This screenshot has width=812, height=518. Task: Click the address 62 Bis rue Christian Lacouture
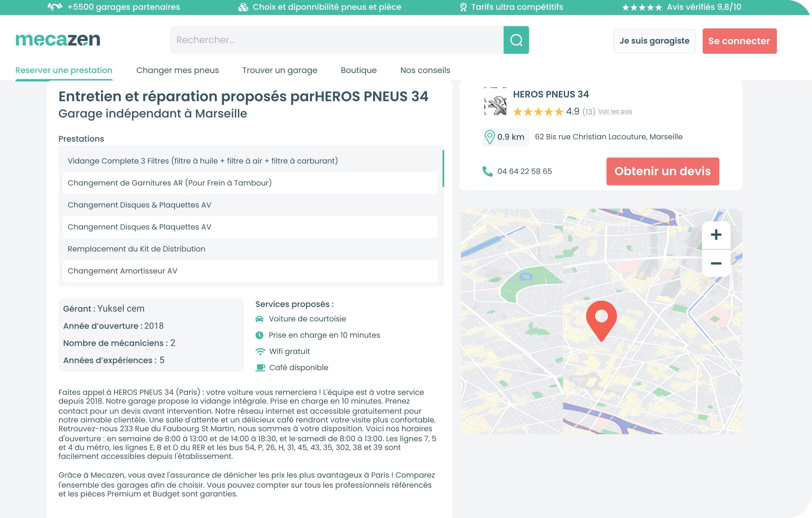(608, 137)
